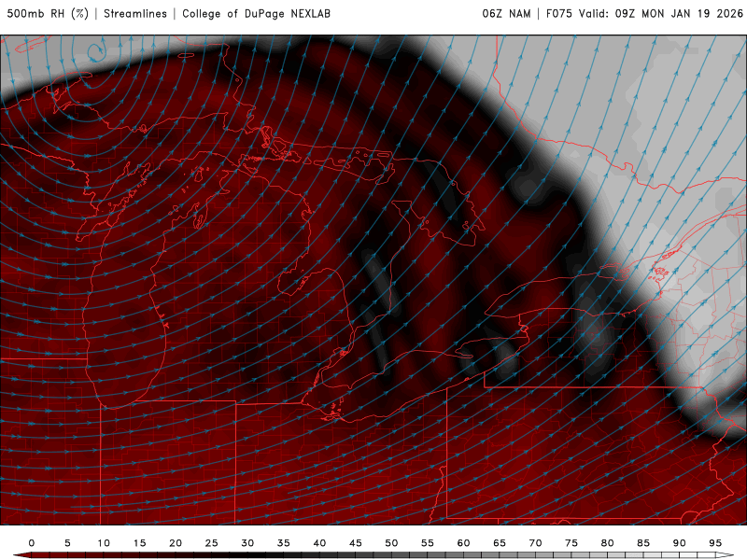Click the "College of DuPage NEXLAB" text
The image size is (747, 560).
tap(256, 14)
